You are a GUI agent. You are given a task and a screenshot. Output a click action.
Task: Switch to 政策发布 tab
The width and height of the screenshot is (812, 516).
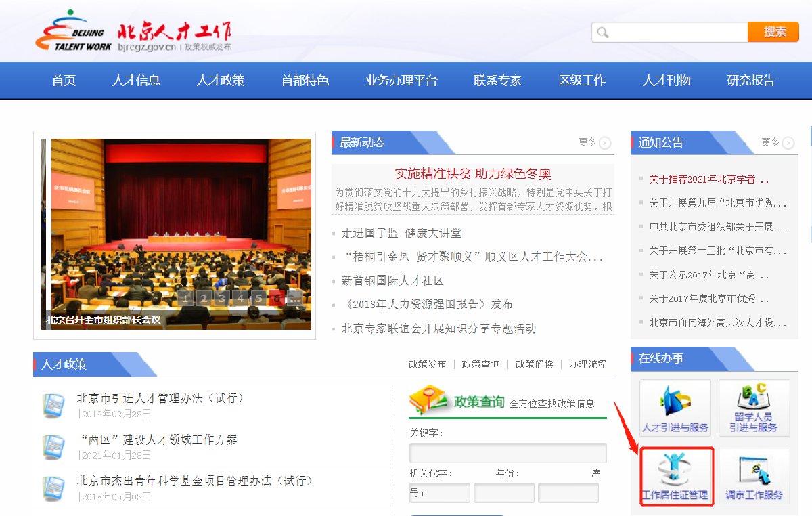tap(427, 364)
